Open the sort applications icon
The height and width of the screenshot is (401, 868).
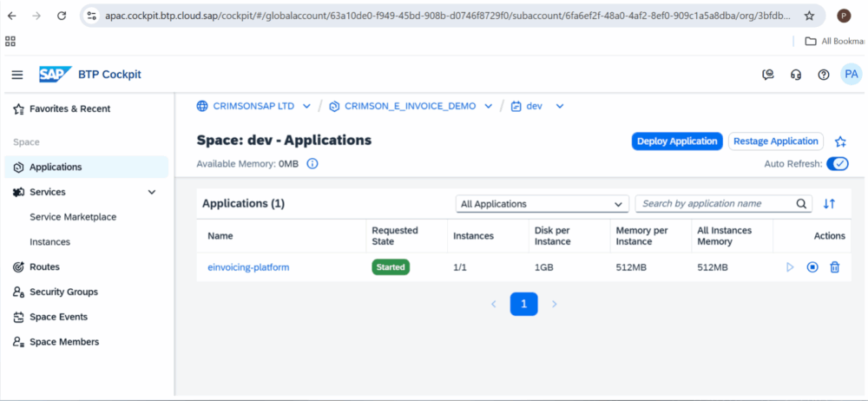point(829,204)
